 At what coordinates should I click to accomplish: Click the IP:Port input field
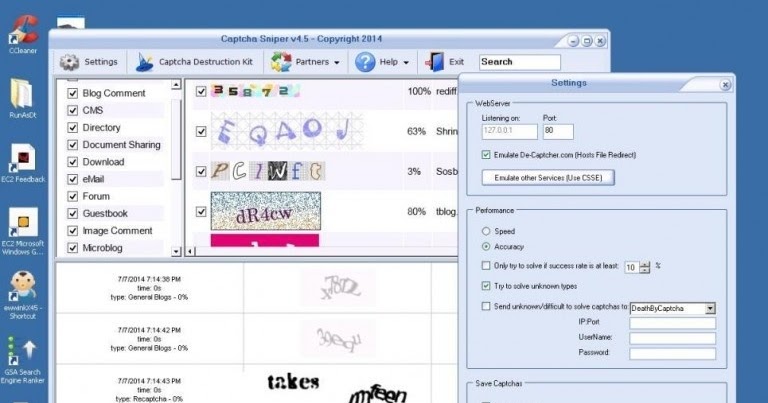[672, 323]
